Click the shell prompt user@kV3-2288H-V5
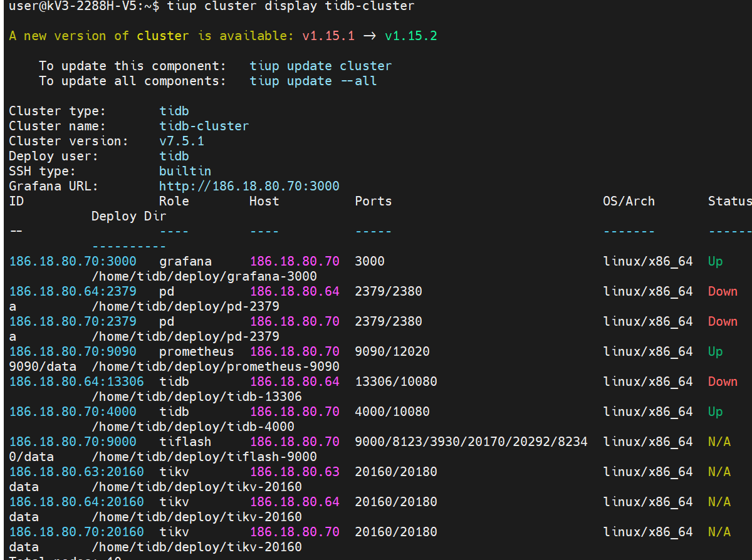This screenshot has height=560, width=752. click(73, 6)
